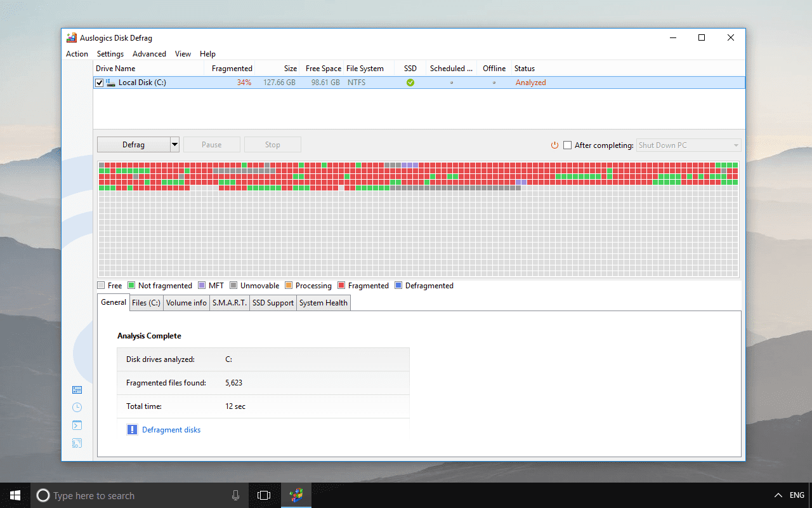Screen dimensions: 812x508
Task: Show hidden system tray icons
Action: point(778,495)
